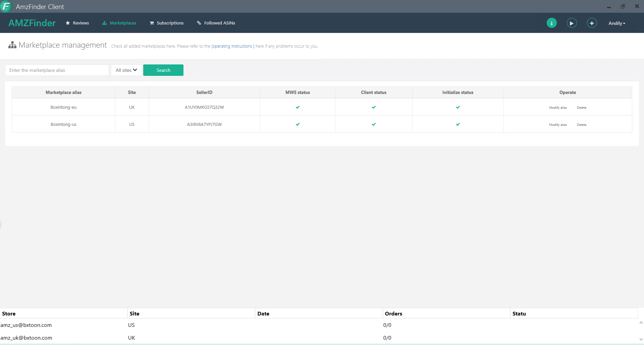Click the Marketplace alias column header
Screen dimensions: 644x346
pos(63,92)
